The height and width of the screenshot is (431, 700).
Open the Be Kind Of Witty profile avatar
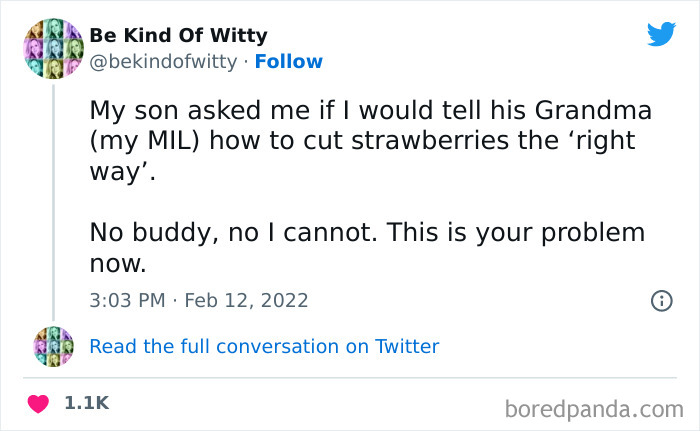tap(49, 48)
